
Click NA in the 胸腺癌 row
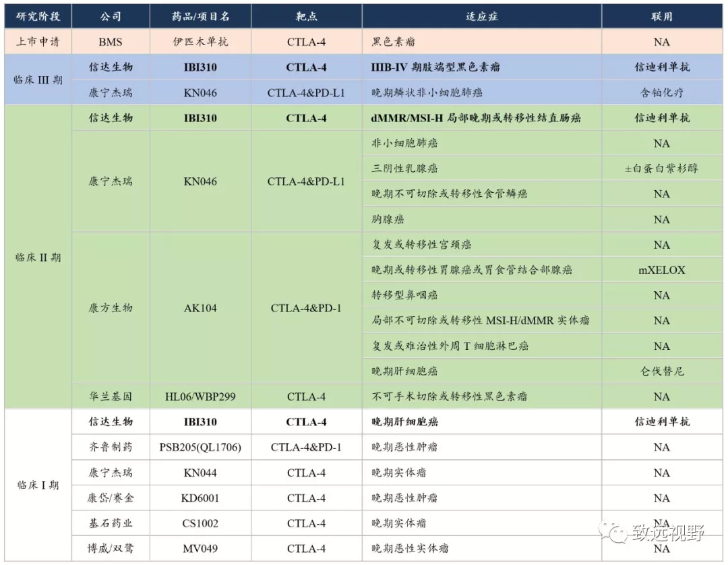tap(662, 219)
